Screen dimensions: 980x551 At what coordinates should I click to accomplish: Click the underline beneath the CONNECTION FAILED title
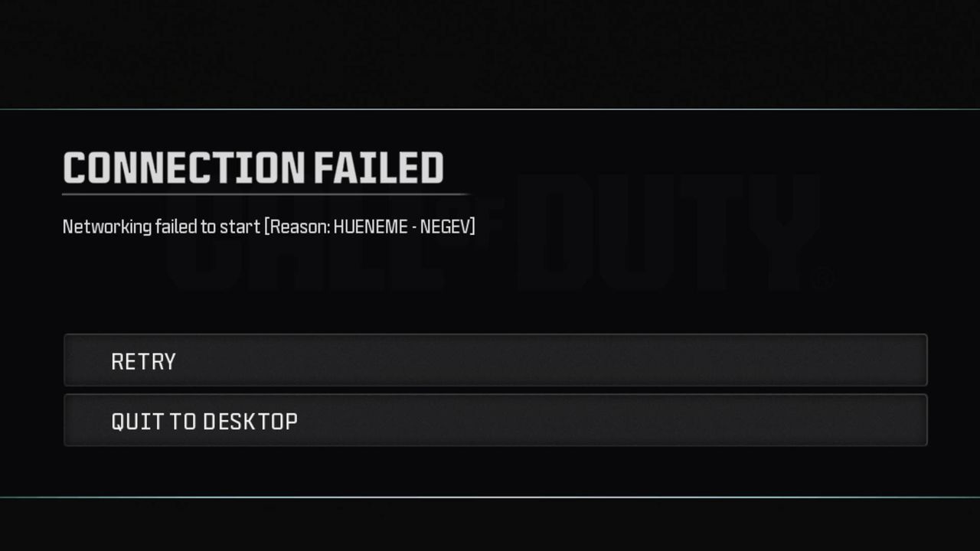264,194
